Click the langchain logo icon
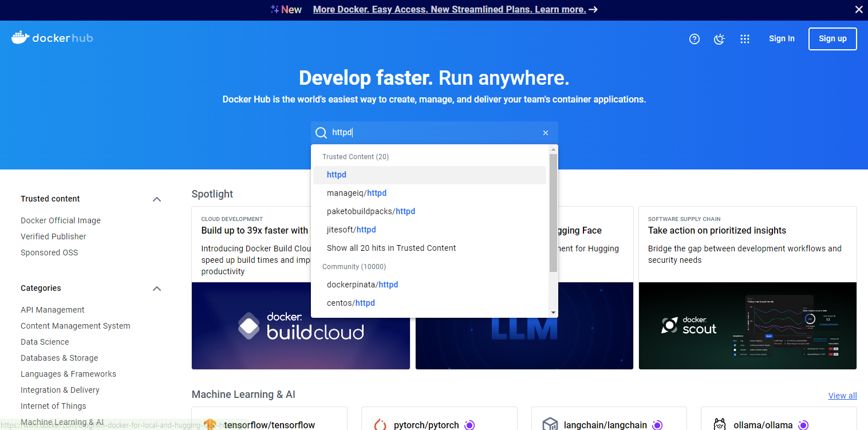This screenshot has height=430, width=868. 550,425
